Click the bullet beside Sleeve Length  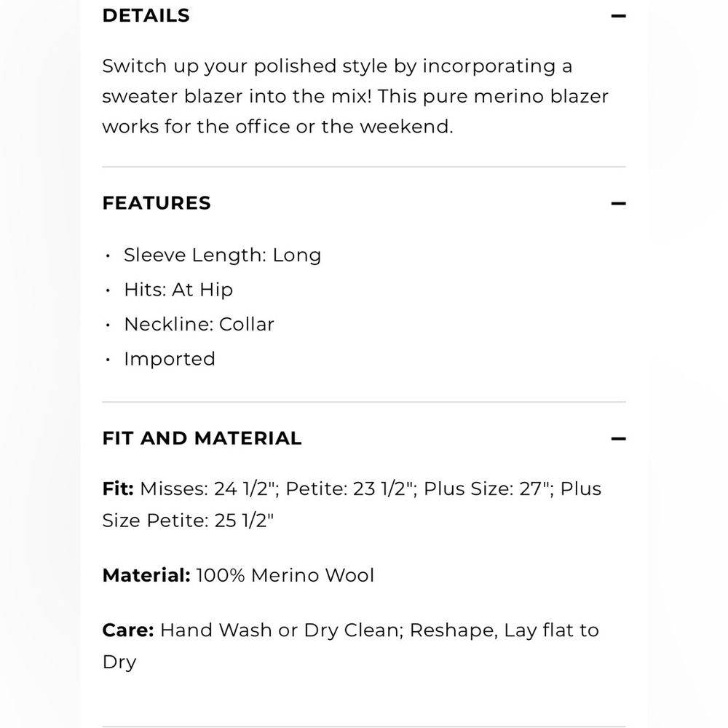pyautogui.click(x=108, y=256)
